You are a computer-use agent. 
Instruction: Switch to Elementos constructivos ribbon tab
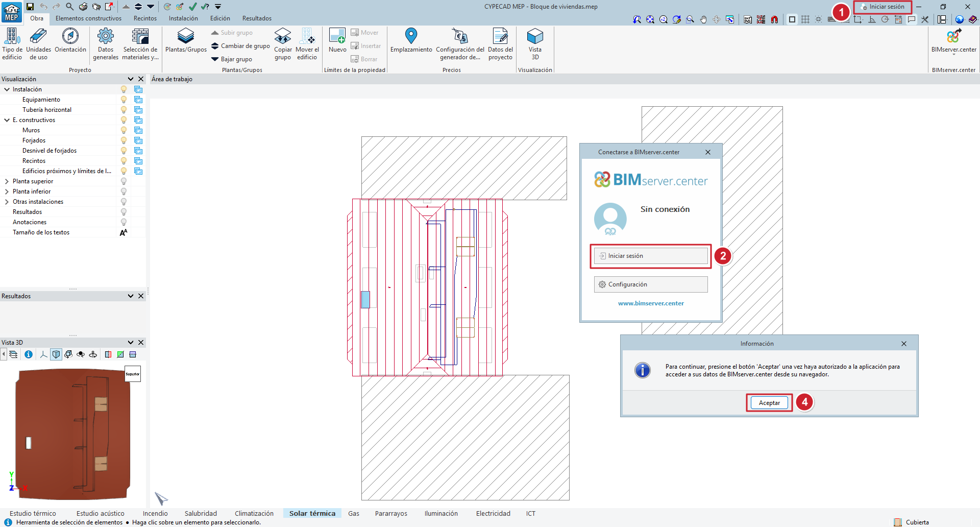pyautogui.click(x=88, y=18)
